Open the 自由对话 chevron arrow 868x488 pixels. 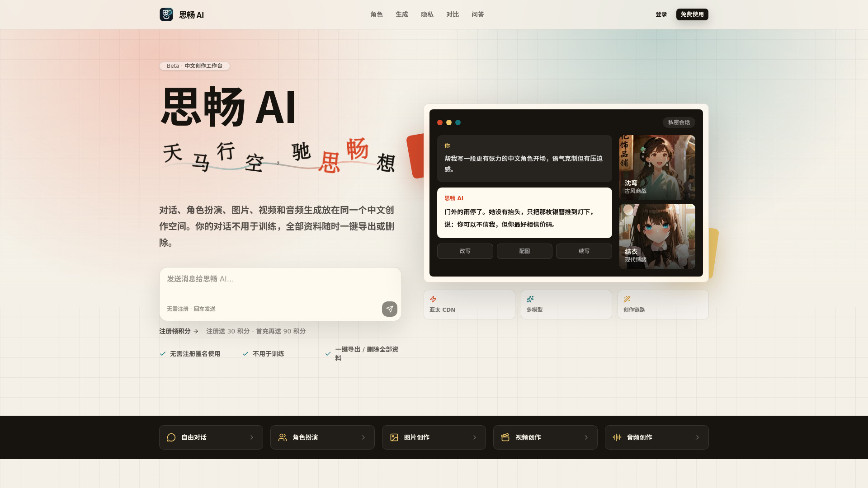[252, 437]
